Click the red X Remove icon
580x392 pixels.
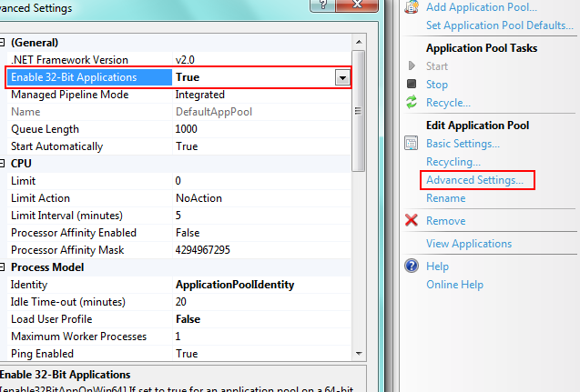tap(412, 220)
